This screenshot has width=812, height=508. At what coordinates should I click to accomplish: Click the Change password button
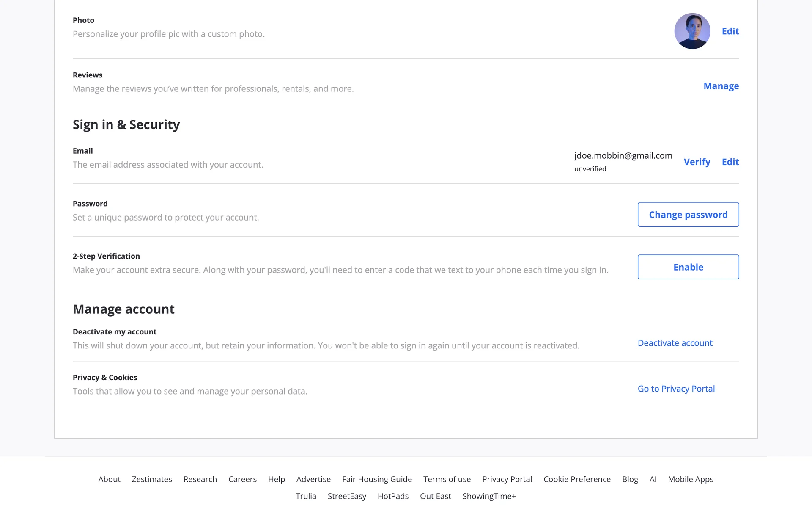click(x=688, y=215)
